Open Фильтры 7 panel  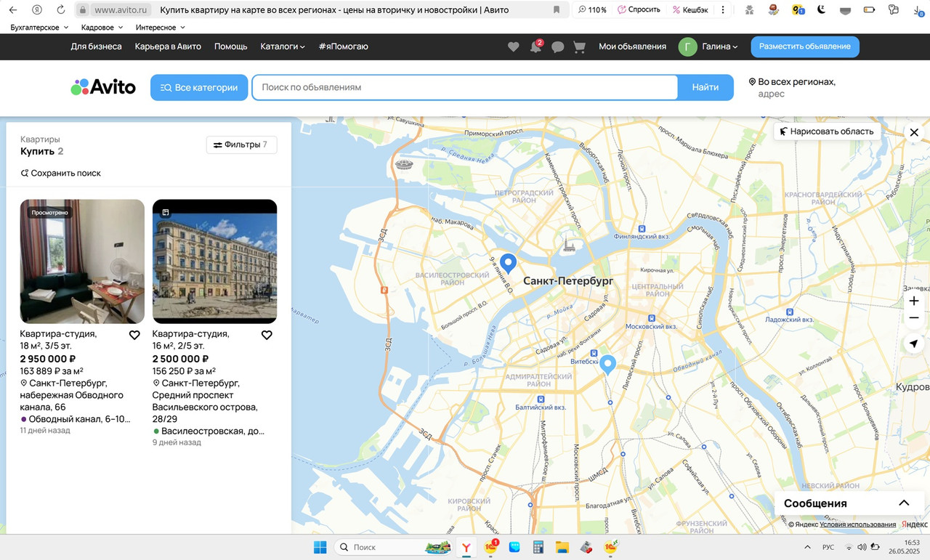pos(241,145)
